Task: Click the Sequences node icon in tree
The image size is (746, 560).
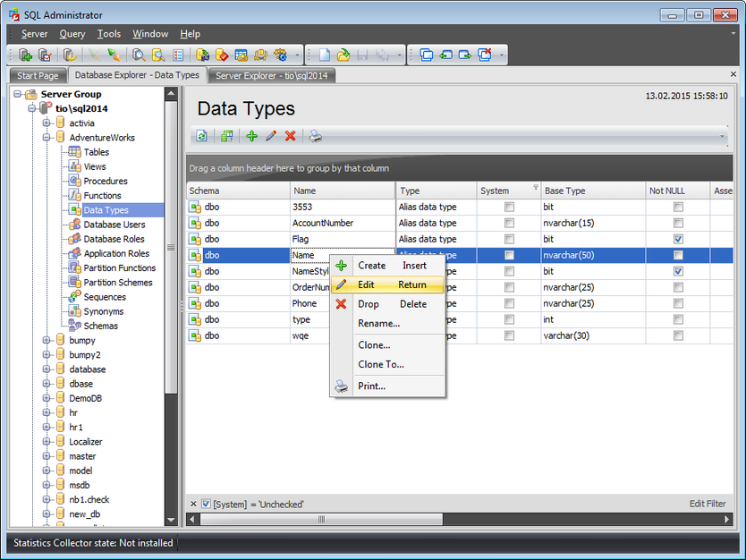Action: 75,297
